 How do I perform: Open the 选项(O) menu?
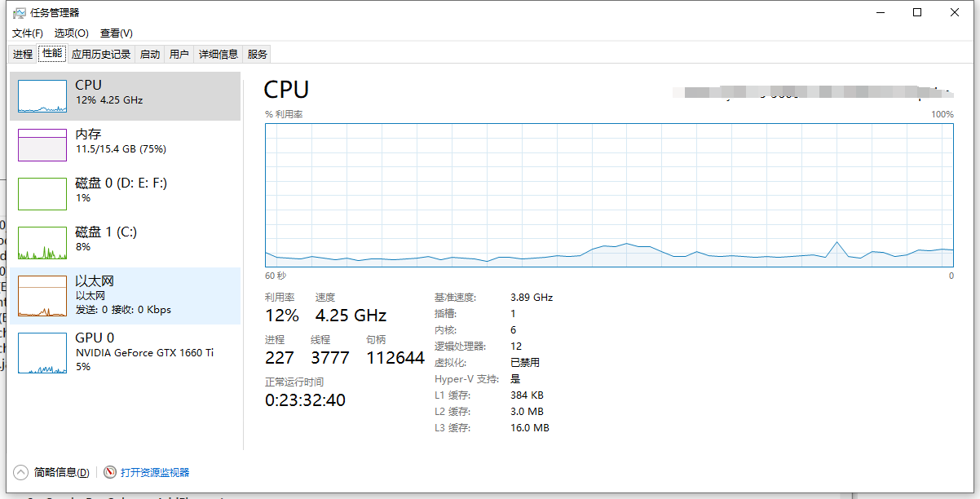71,33
